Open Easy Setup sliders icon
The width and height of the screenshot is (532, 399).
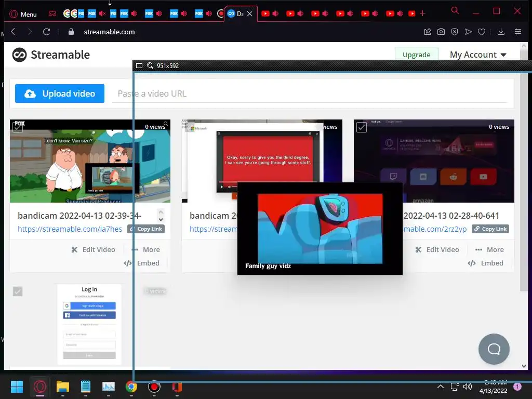518,32
